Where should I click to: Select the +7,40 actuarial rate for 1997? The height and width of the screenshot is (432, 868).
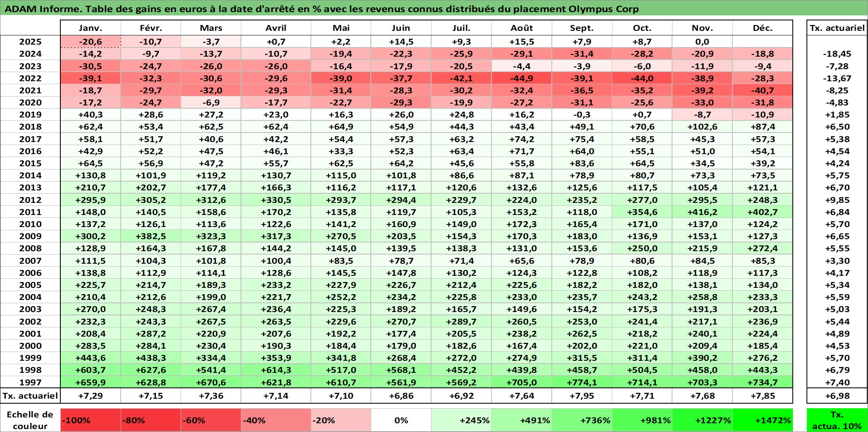[x=837, y=382]
